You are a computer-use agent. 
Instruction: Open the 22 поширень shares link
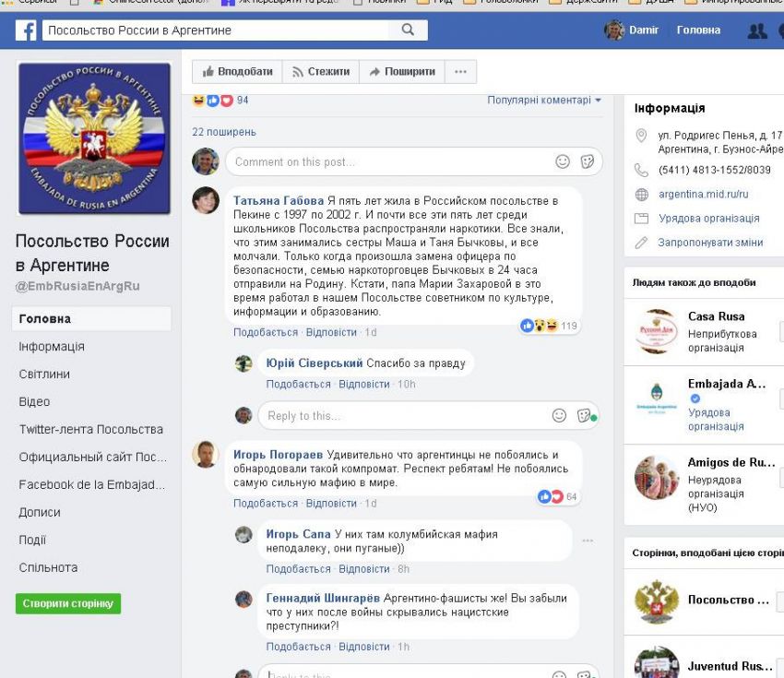point(224,132)
